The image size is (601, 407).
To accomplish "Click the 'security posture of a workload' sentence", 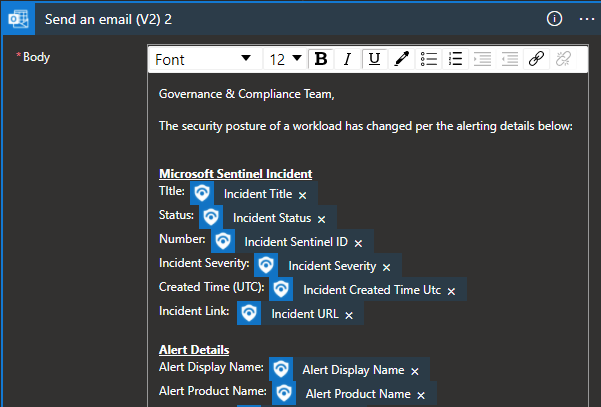I will coord(366,126).
